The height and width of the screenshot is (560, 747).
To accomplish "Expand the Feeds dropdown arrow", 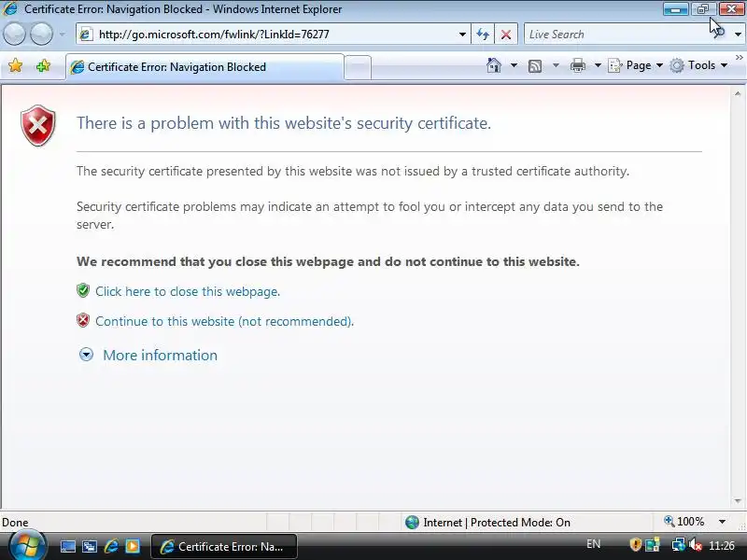I will pyautogui.click(x=556, y=65).
